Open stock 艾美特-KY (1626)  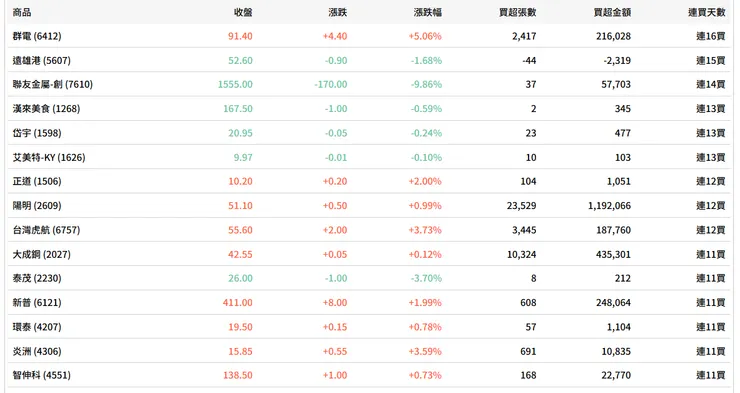pos(49,158)
